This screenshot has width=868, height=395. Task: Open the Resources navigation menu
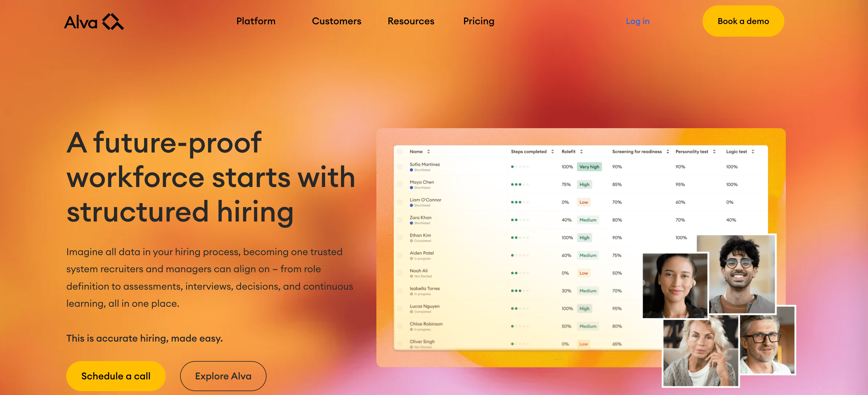tap(411, 21)
